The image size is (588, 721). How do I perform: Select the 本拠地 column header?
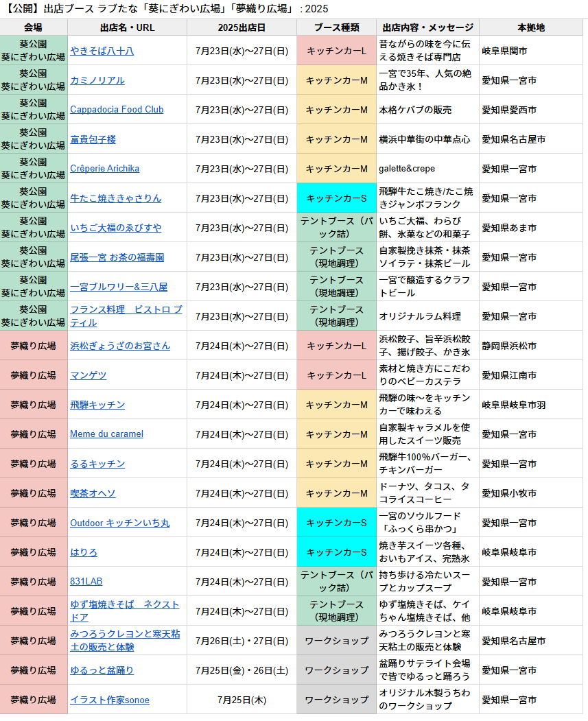tap(531, 27)
